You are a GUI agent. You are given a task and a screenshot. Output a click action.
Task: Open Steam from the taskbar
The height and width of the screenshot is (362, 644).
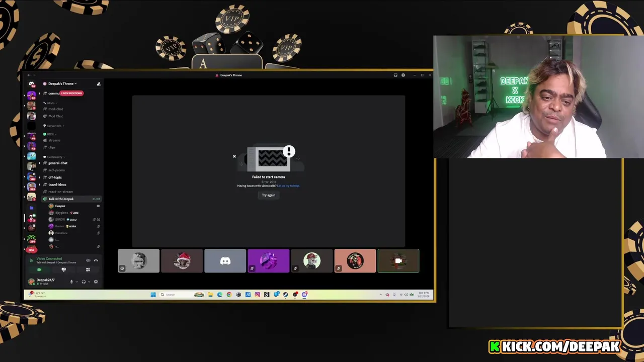(286, 295)
